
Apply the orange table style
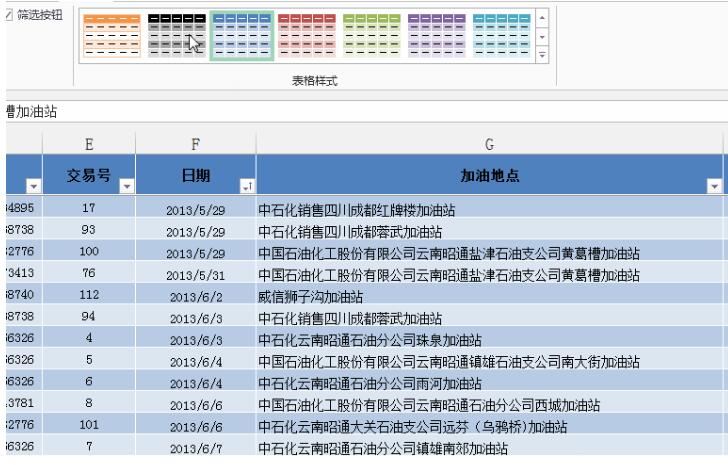(110, 33)
